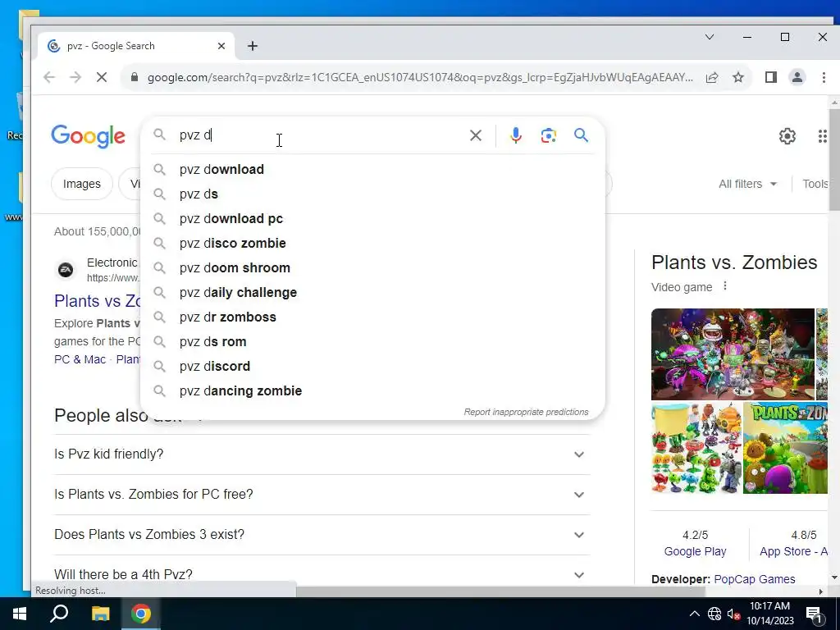Bookmark this tab with the star icon
Image resolution: width=840 pixels, height=630 pixels.
738,77
